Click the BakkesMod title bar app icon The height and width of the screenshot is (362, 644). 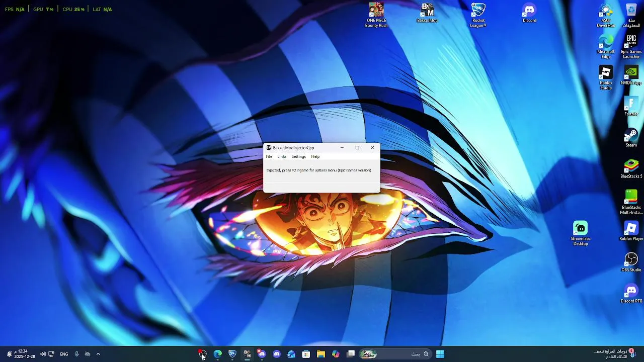269,148
